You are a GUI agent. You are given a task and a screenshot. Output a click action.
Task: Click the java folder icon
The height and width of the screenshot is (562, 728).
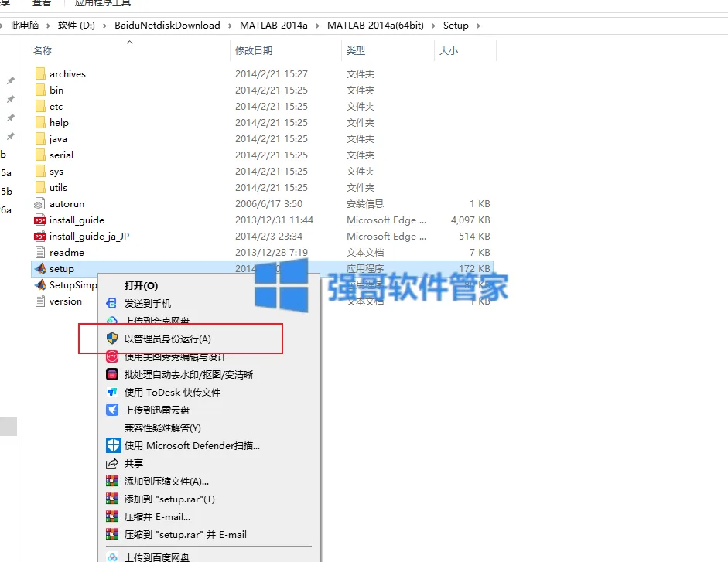point(40,138)
